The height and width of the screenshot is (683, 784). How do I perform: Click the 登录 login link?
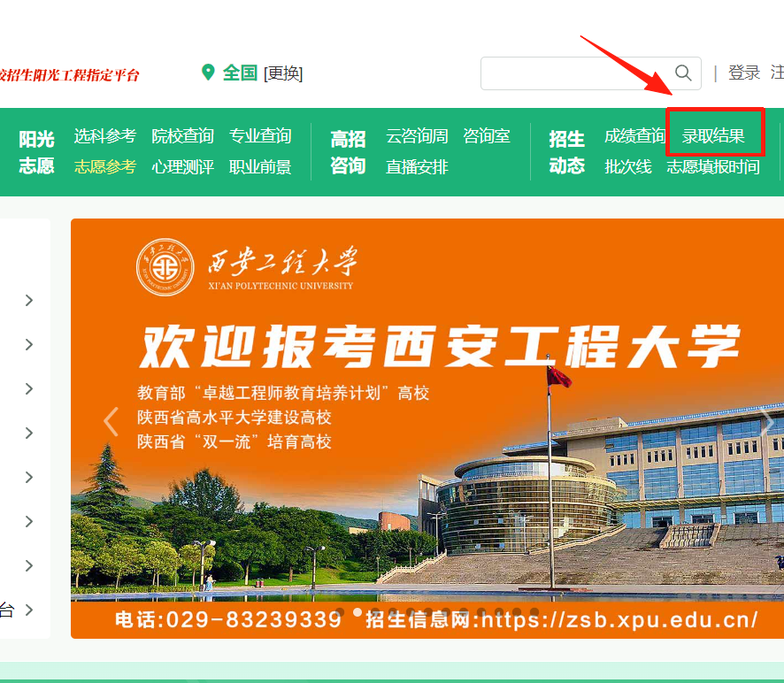point(744,73)
